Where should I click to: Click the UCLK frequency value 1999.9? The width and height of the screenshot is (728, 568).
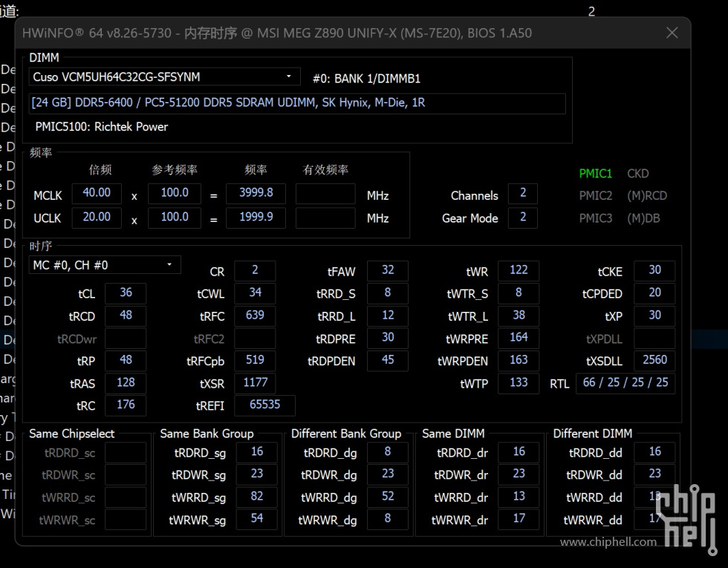(256, 217)
